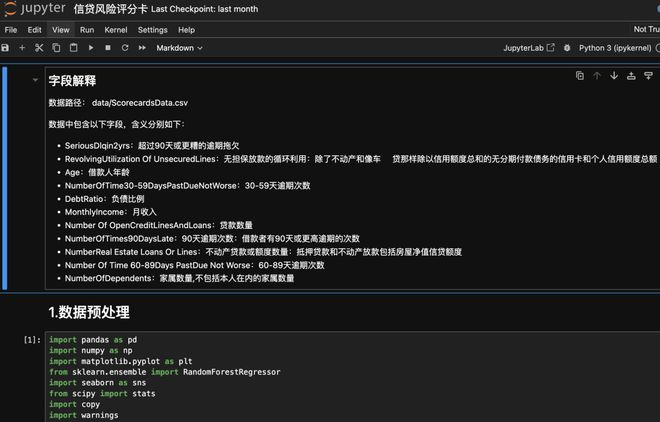Click the 字段解释 heading
Image resolution: width=660 pixels, height=422 pixels.
72,80
